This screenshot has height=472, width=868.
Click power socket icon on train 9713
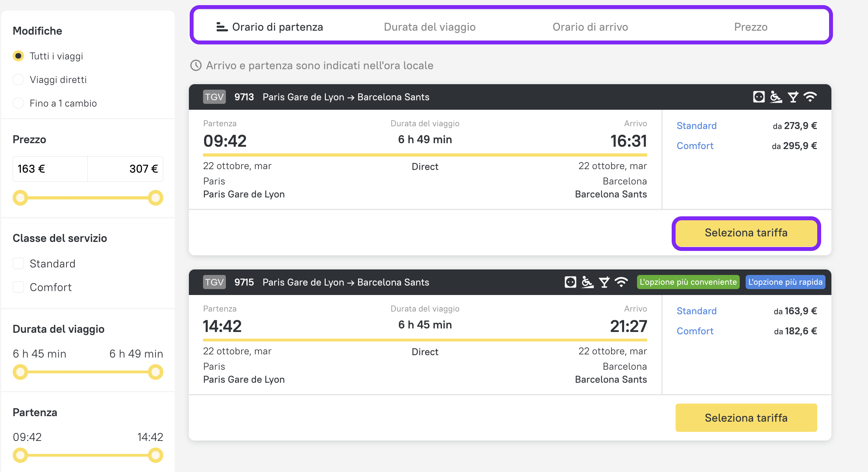[759, 97]
